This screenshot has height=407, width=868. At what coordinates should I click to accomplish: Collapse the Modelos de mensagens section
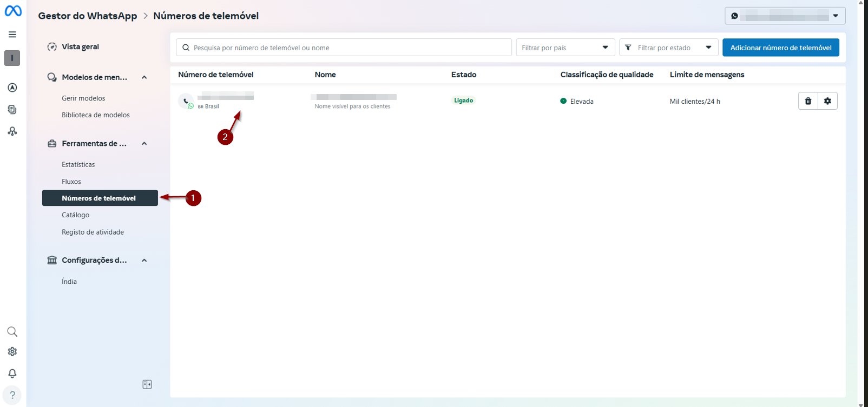pos(144,77)
